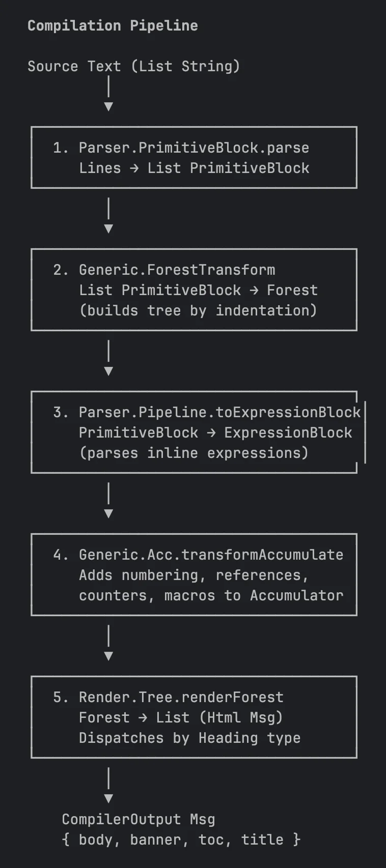Select the "Render.Tree.renderForest" step text
Image resolution: width=386 pixels, height=868 pixels.
(x=181, y=697)
